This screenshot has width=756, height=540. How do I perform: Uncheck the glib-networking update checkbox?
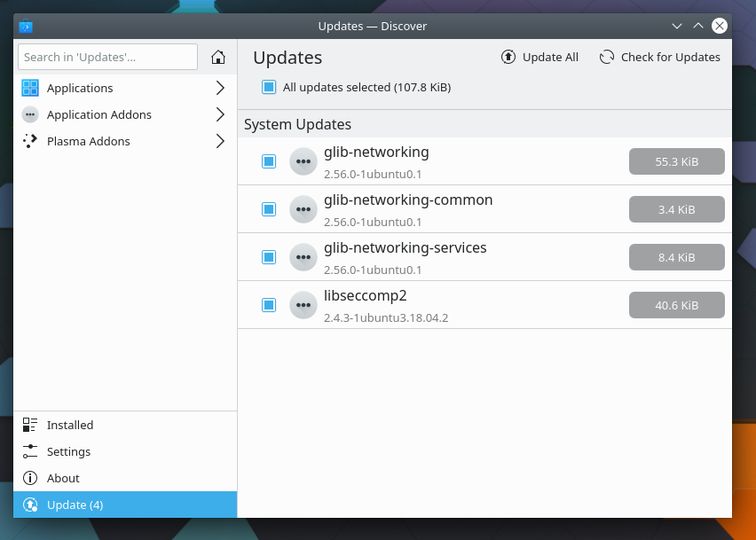(269, 161)
